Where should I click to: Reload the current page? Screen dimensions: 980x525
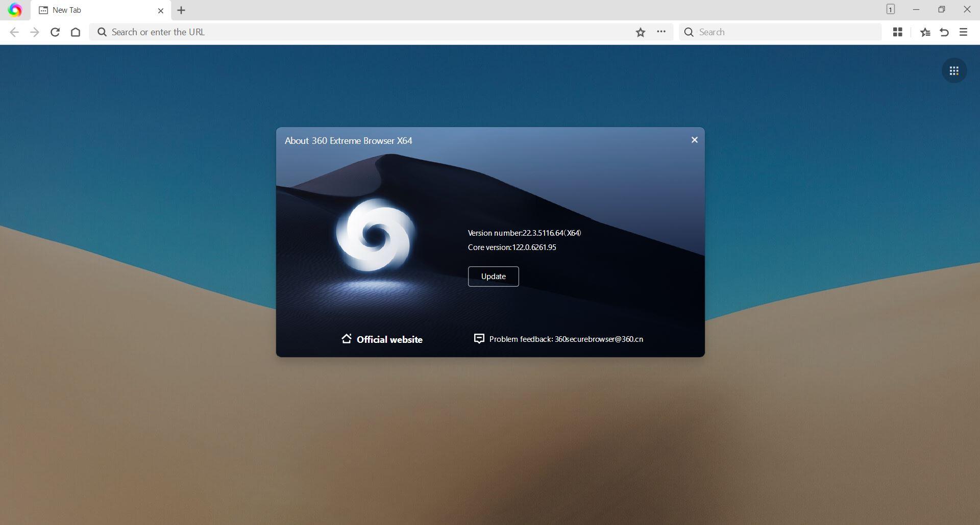coord(55,32)
